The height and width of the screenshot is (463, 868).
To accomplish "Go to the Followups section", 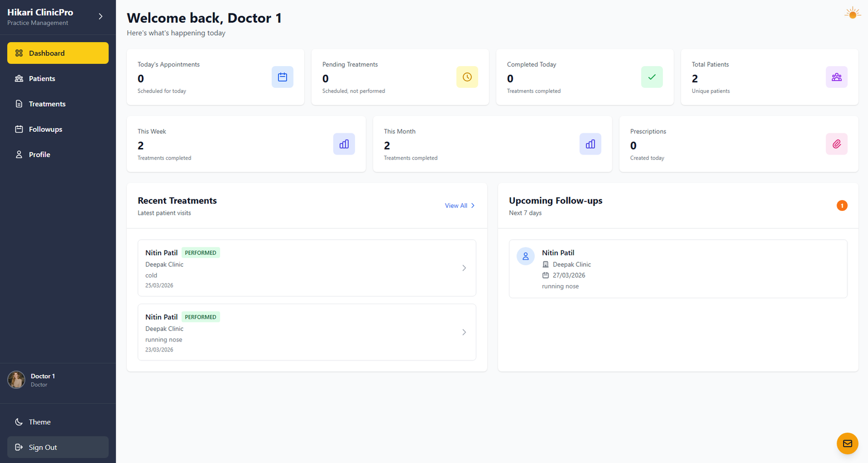I will [x=45, y=129].
